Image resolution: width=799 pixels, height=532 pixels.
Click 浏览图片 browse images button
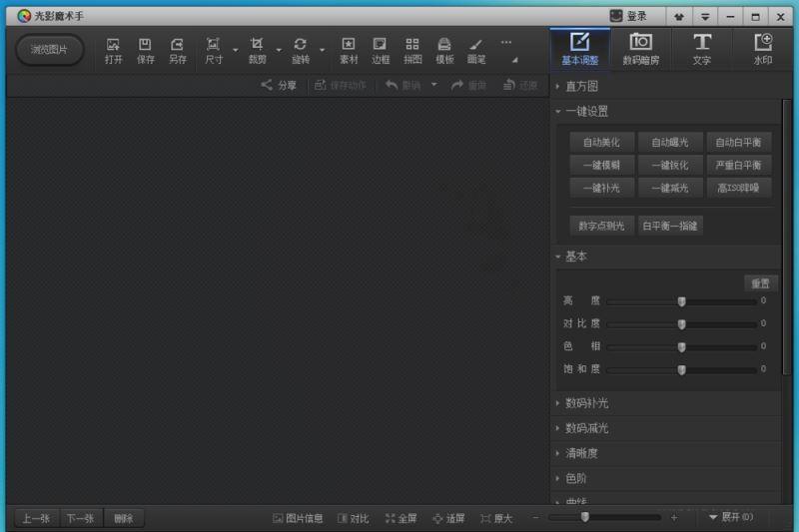(x=49, y=50)
